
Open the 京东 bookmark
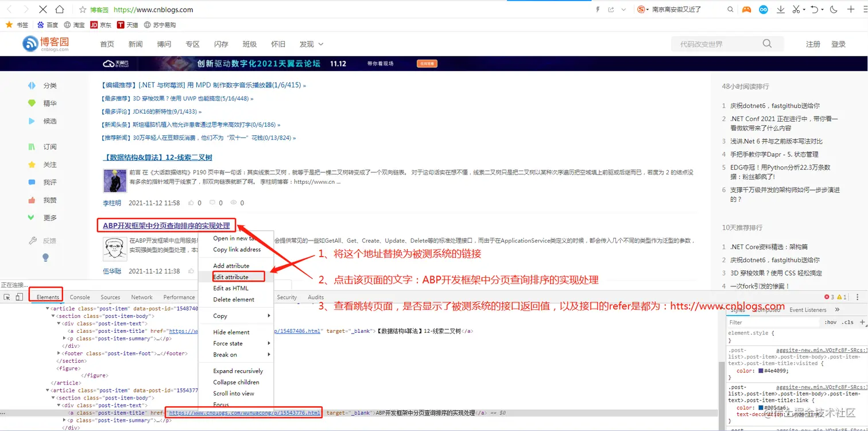100,25
